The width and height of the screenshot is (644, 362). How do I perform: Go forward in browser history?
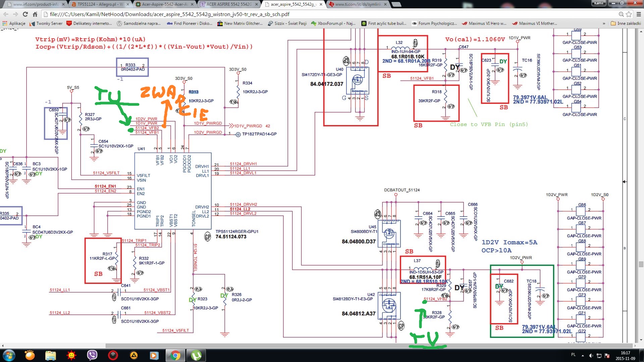click(x=15, y=14)
